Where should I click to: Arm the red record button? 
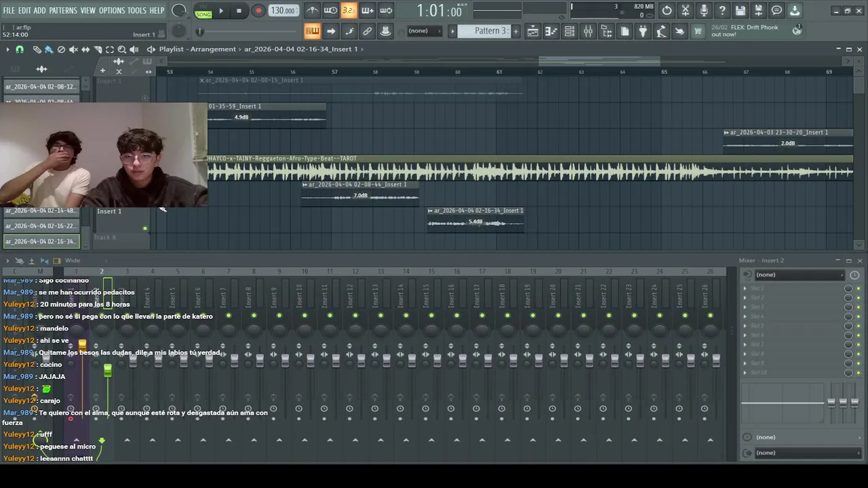pos(258,10)
